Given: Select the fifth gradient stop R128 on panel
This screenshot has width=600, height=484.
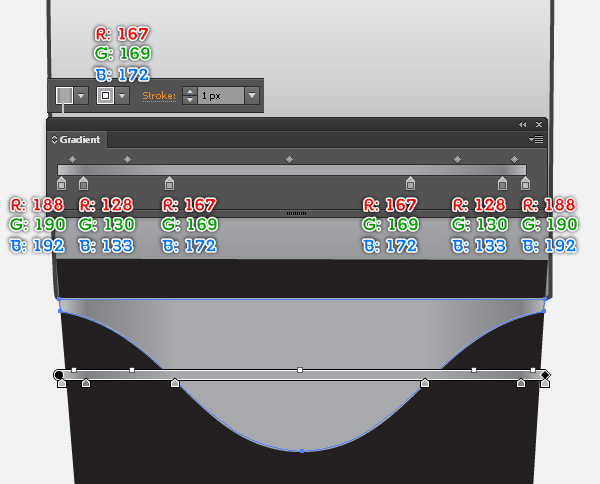Looking at the screenshot, I should 502,183.
